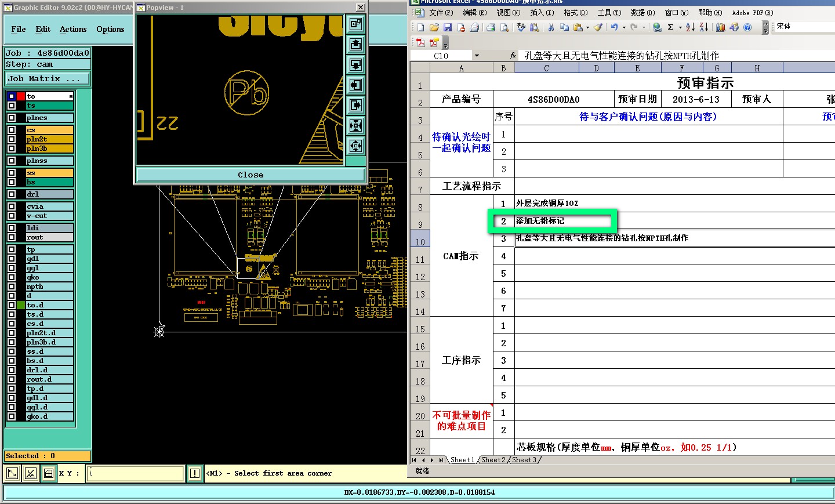835x504 pixels.
Task: Click Excel Print Preview icon
Action: (504, 27)
